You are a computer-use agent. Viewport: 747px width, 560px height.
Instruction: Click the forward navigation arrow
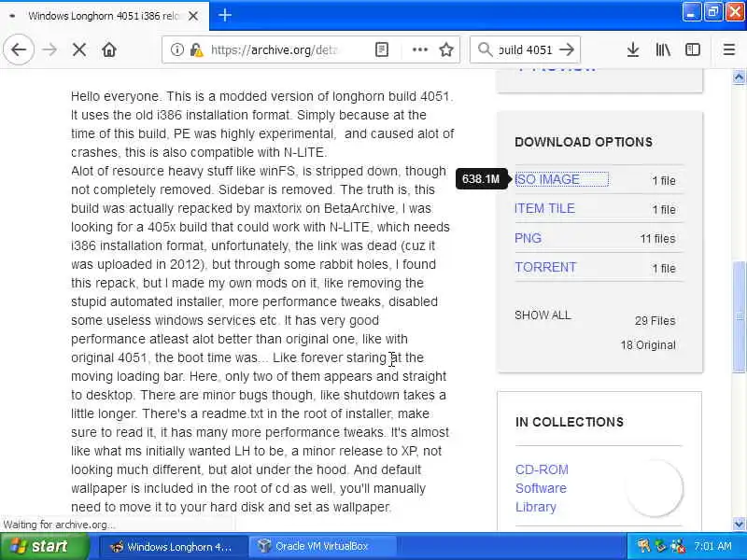pyautogui.click(x=49, y=49)
